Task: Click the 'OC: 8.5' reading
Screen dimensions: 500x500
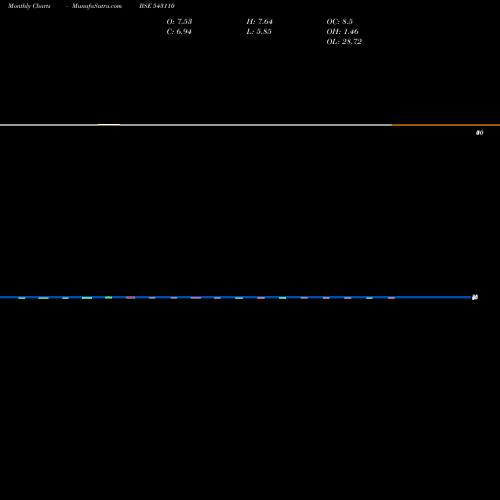Action: click(x=340, y=21)
